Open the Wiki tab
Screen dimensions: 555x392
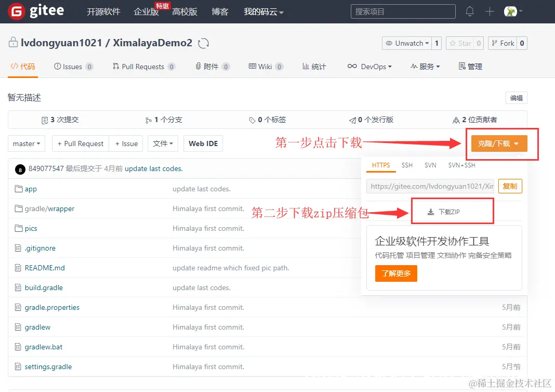pos(266,67)
